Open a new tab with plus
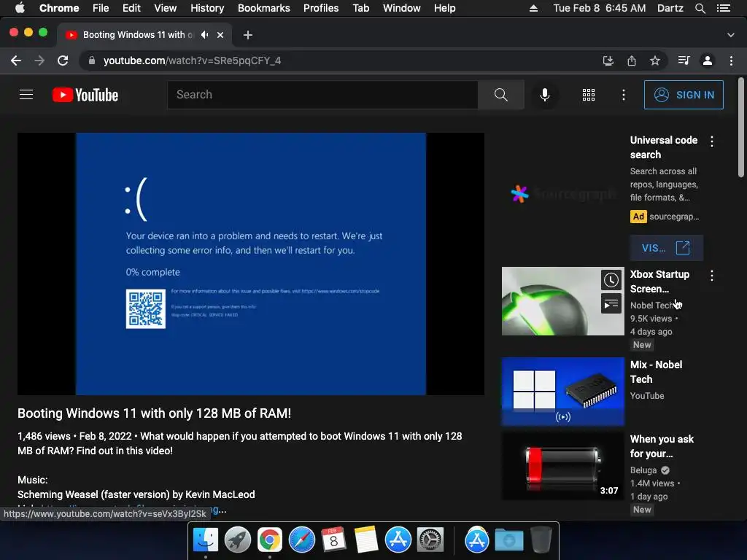The width and height of the screenshot is (747, 560). click(x=248, y=35)
